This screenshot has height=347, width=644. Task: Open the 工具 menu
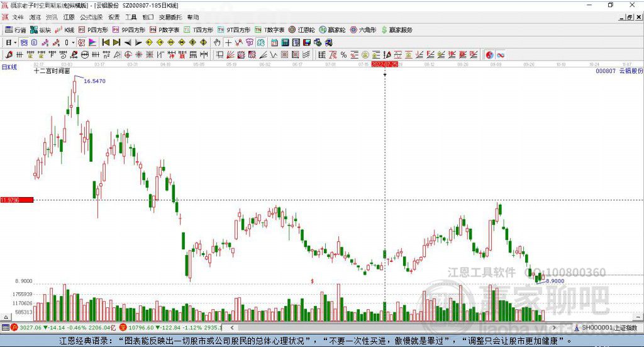[x=131, y=17]
